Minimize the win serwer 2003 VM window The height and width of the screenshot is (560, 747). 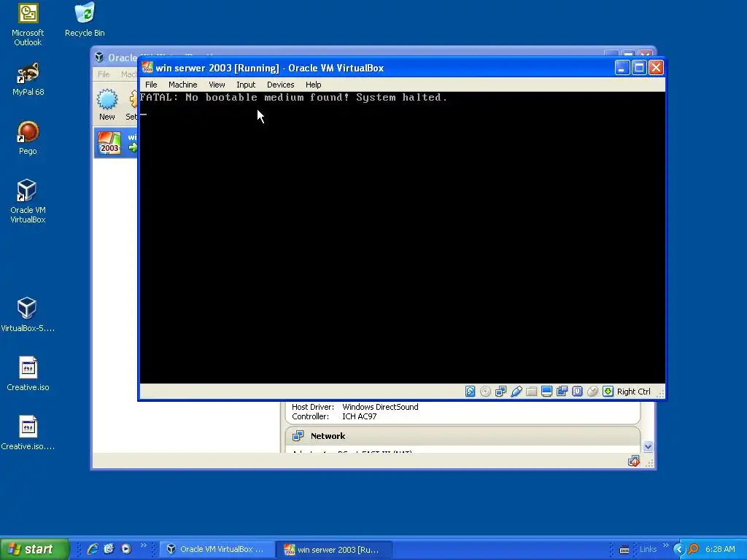tap(622, 68)
